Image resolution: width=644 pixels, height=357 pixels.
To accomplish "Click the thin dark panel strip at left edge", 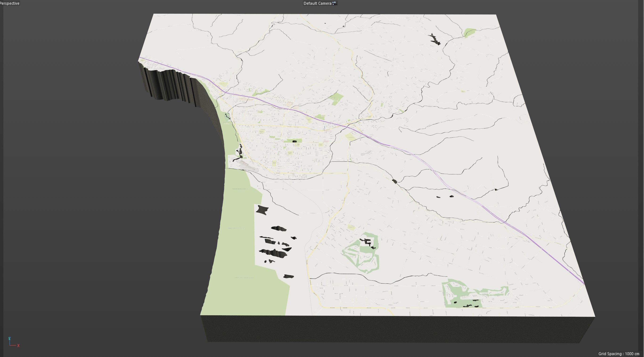I will point(1,175).
